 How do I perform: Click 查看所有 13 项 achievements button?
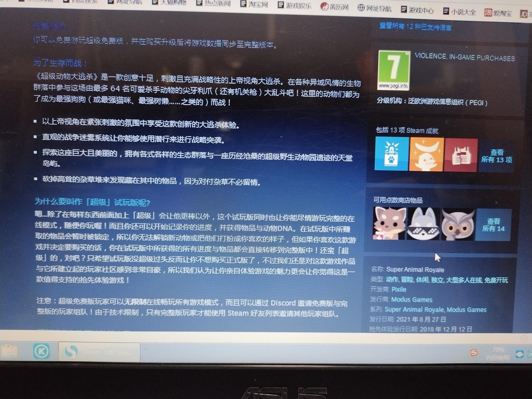point(496,156)
